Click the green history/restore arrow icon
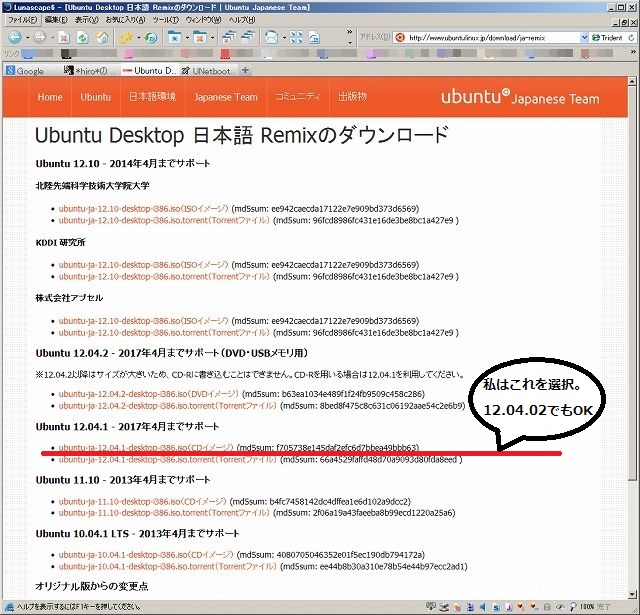This screenshot has height=615, width=640. (151, 38)
